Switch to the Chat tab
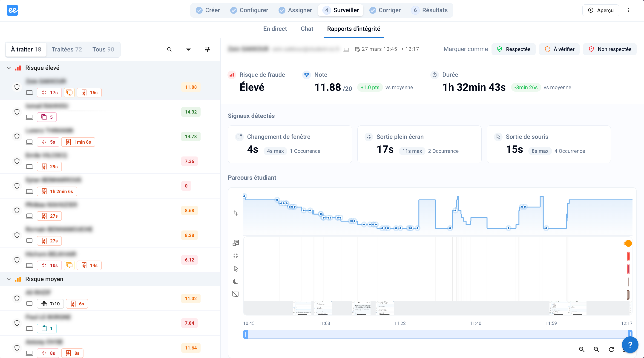644x358 pixels. click(307, 29)
